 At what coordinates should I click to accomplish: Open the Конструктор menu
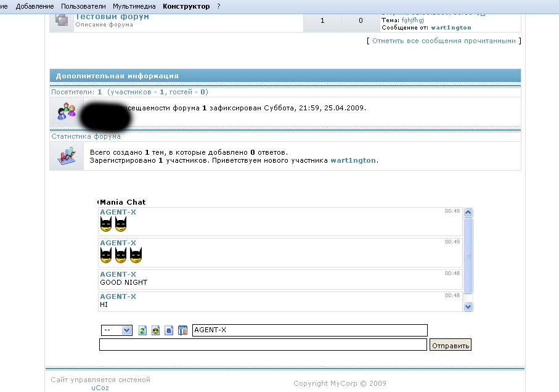tap(186, 6)
